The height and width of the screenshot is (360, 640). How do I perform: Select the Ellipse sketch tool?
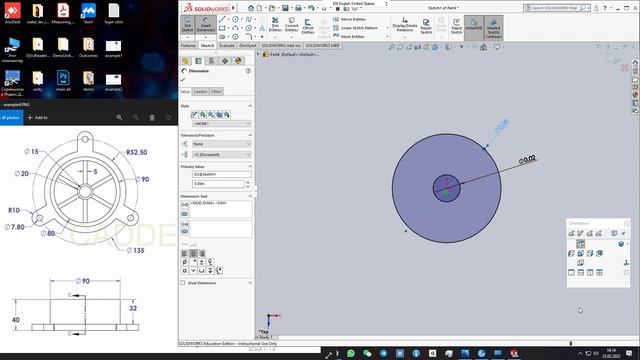coord(248,28)
